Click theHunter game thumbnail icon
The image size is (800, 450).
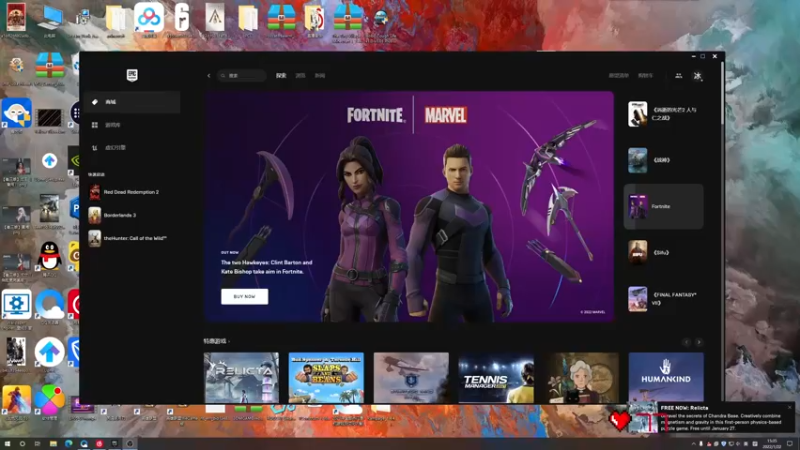94,238
